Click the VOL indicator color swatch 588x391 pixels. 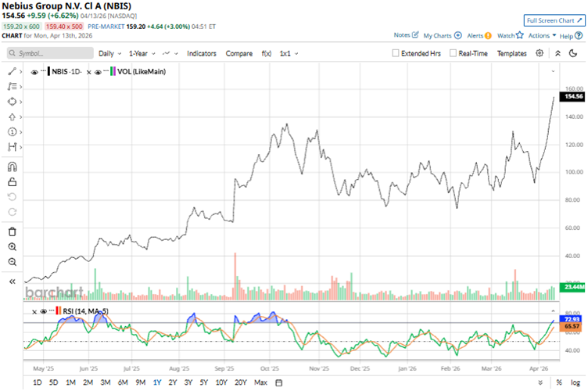113,71
